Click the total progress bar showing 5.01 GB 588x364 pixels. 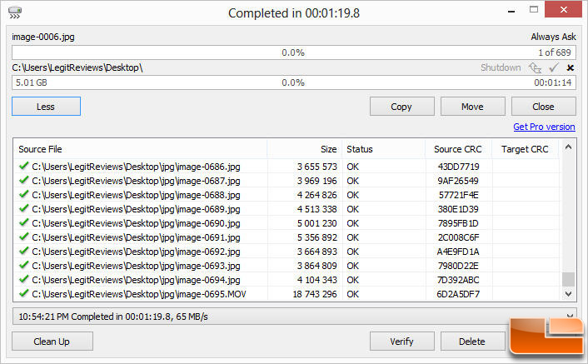[294, 82]
